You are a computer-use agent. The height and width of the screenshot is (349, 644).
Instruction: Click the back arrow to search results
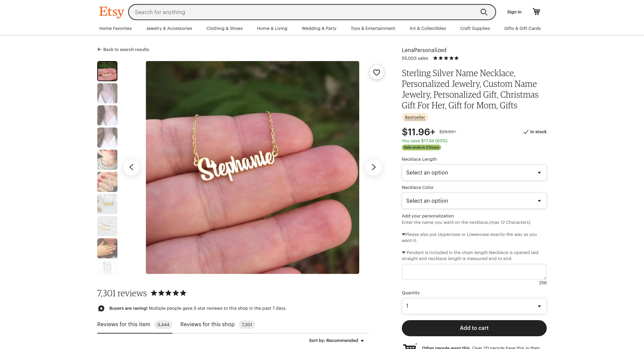(99, 49)
